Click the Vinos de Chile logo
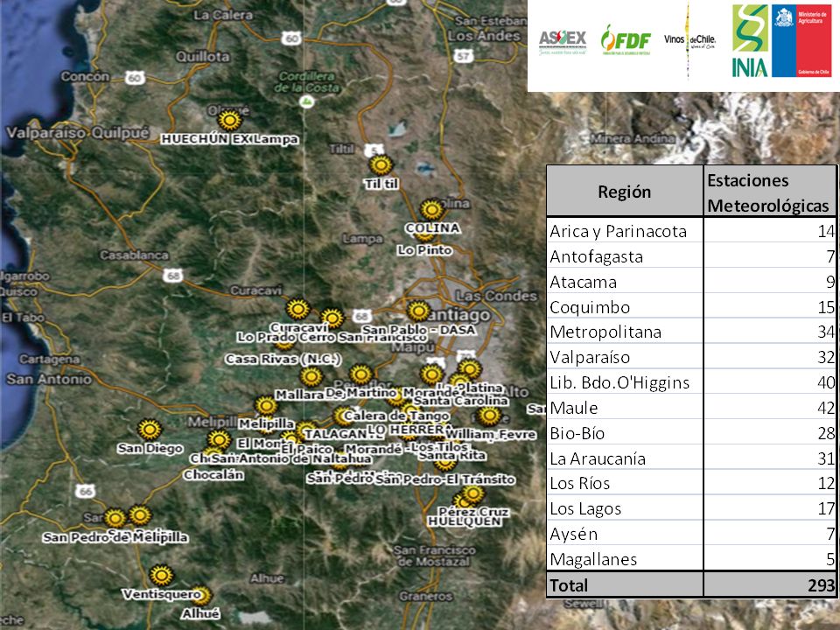Image resolution: width=840 pixels, height=630 pixels. click(x=690, y=39)
